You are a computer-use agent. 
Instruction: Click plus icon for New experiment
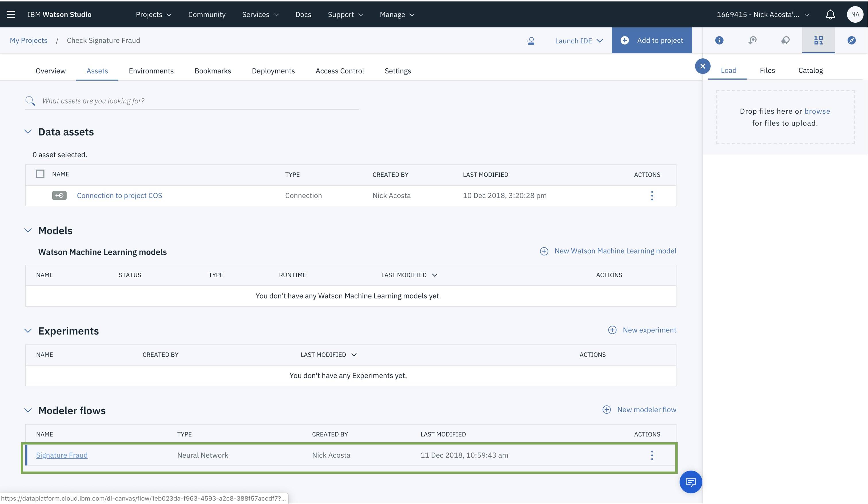612,330
